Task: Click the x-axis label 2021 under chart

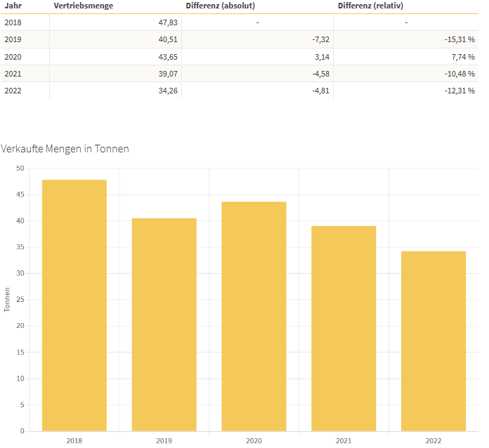Action: point(344,441)
